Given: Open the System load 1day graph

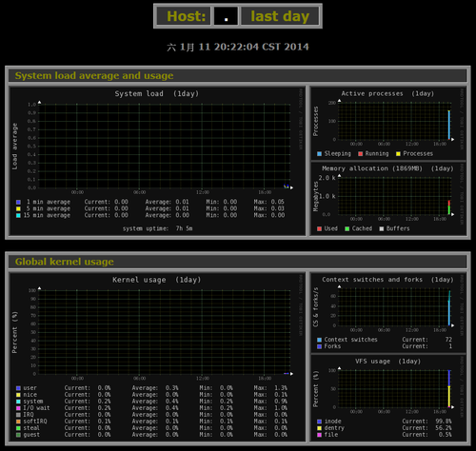Looking at the screenshot, I should coord(157,161).
